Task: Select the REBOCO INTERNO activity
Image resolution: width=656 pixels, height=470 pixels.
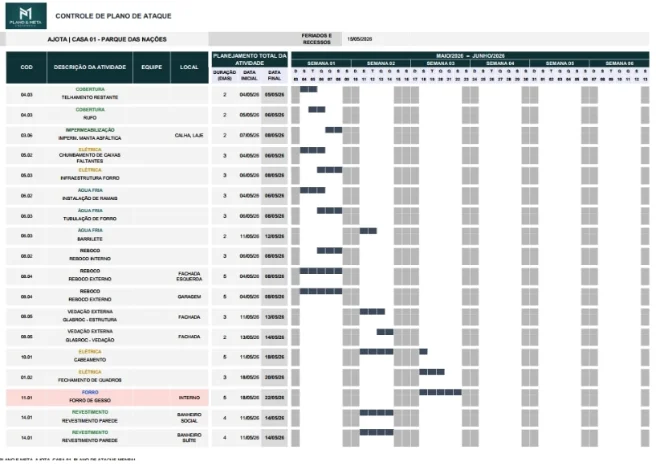Action: 90,259
